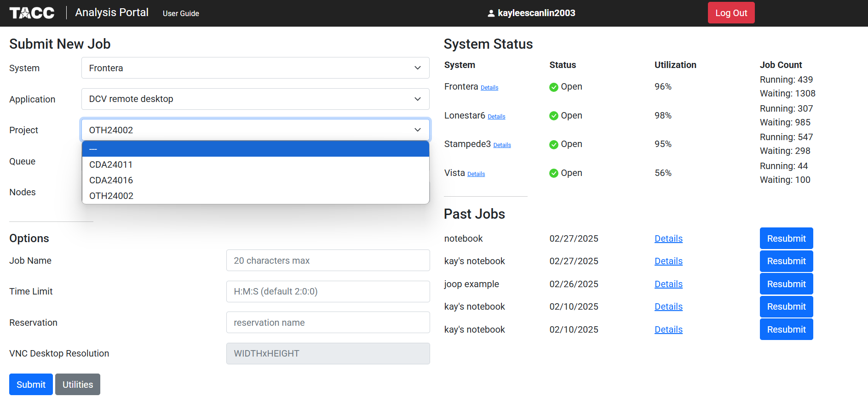Image resolution: width=868 pixels, height=408 pixels.
Task: Click the user profile icon beside kayleescanlin2003
Action: pos(491,13)
